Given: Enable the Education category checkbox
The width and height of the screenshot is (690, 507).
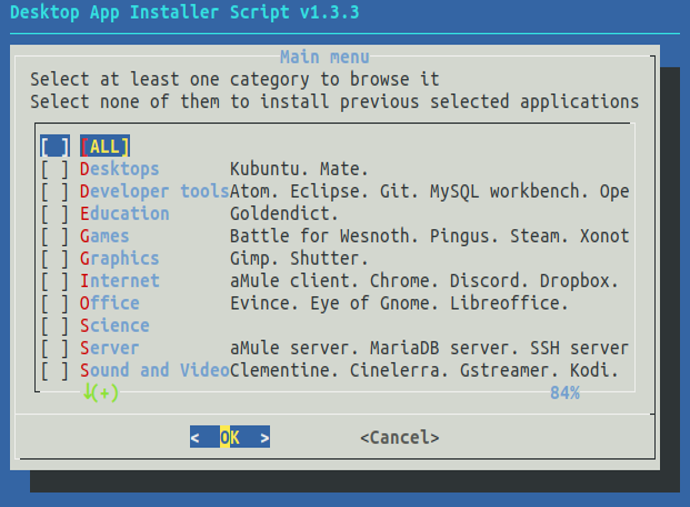Looking at the screenshot, I should [55, 214].
